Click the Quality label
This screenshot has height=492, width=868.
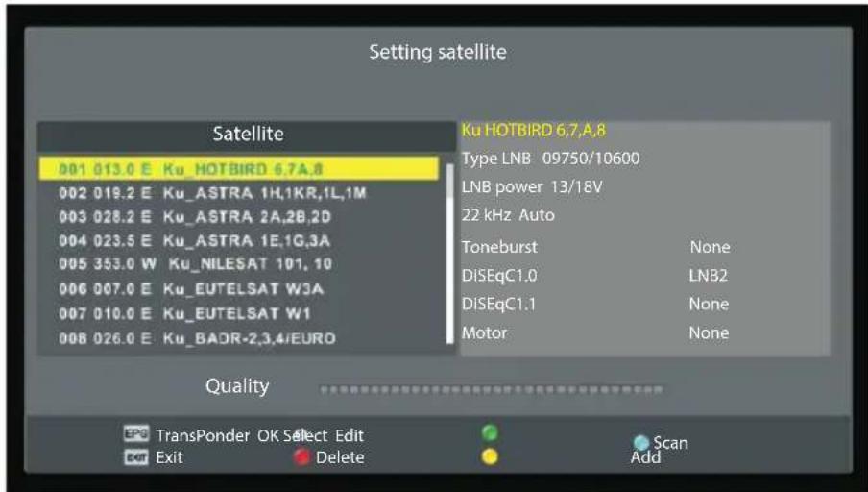pyautogui.click(x=237, y=386)
